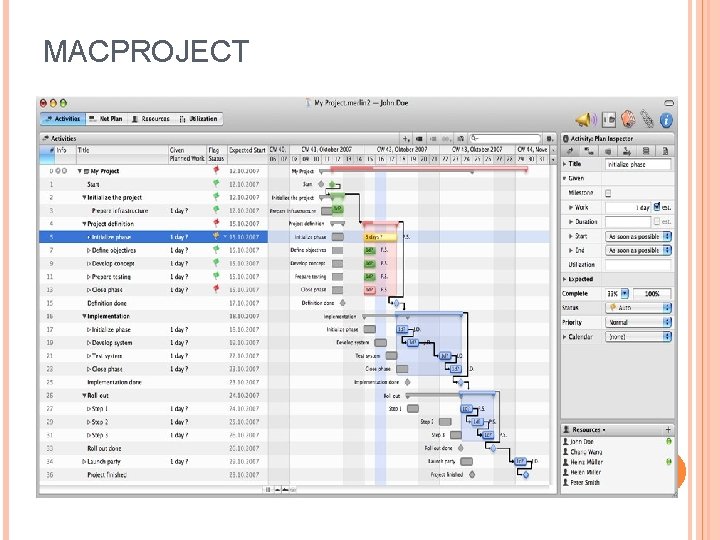The width and height of the screenshot is (720, 540).
Task: Collapse the Implementation group
Action: point(84,316)
